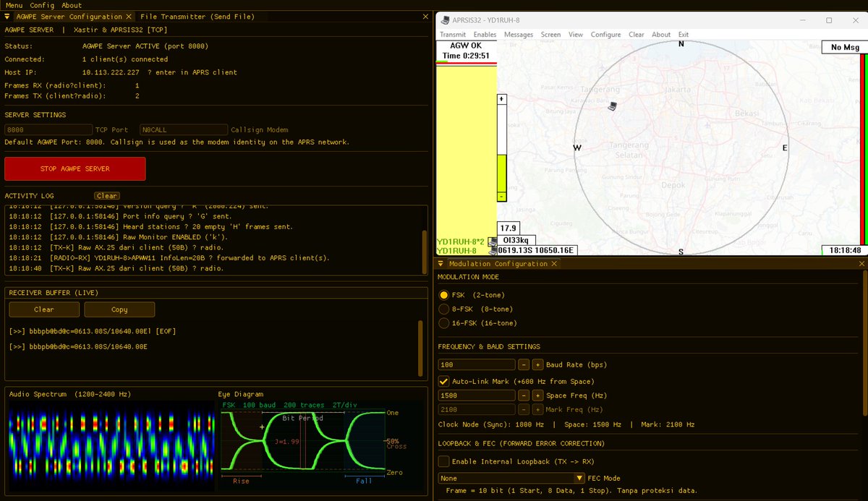Screen dimensions: 868x501
Task: Click the TCP Port input field
Action: tap(48, 130)
